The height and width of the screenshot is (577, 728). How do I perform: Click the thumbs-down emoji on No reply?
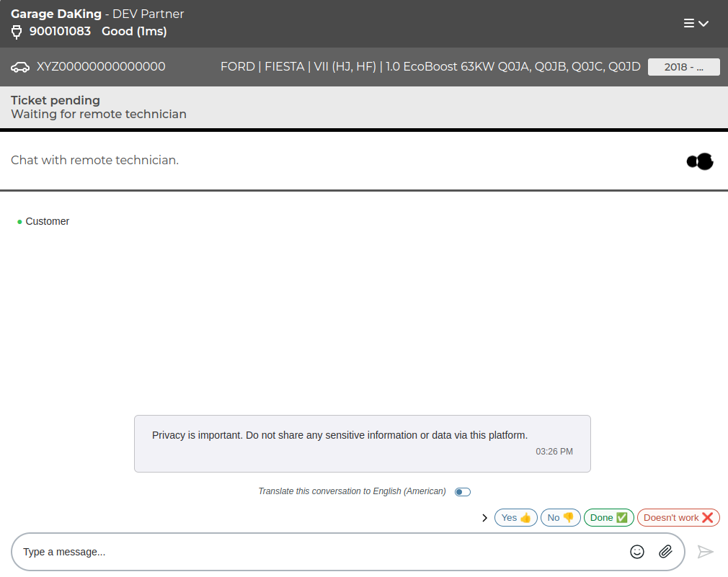pos(570,517)
